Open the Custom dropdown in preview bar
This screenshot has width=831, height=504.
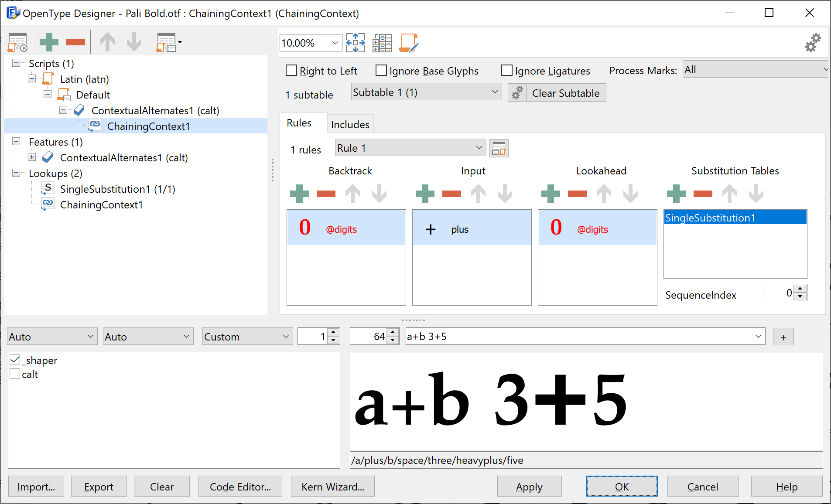pos(247,337)
